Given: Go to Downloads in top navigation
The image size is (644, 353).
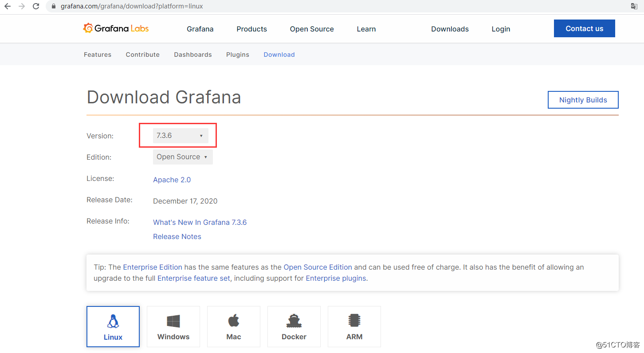Looking at the screenshot, I should [x=450, y=29].
